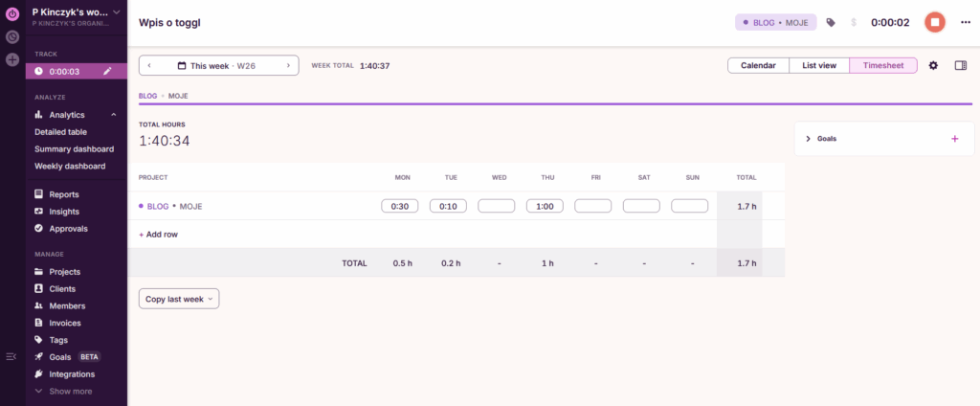Screen dimensions: 980x406
Task: Open timesheet settings gear icon
Action: 933,65
